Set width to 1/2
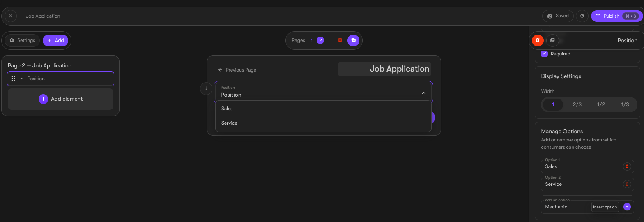 tap(601, 104)
